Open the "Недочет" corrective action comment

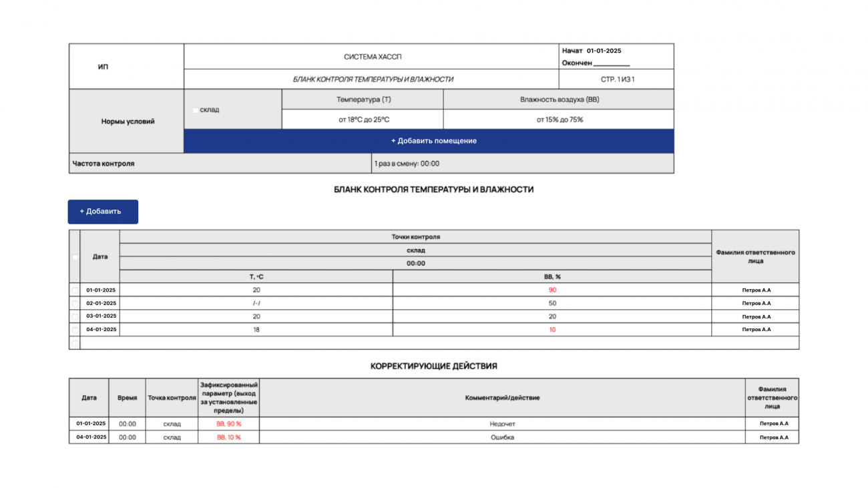click(502, 424)
